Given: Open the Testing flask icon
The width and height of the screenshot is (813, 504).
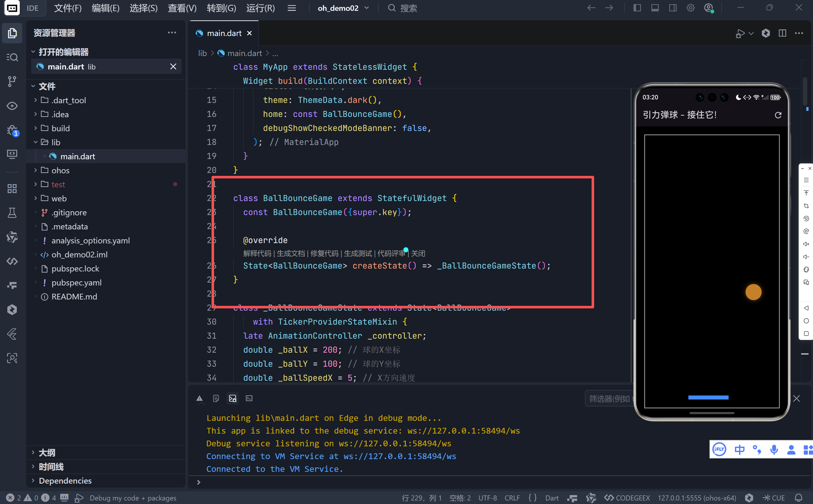Looking at the screenshot, I should coord(12,213).
